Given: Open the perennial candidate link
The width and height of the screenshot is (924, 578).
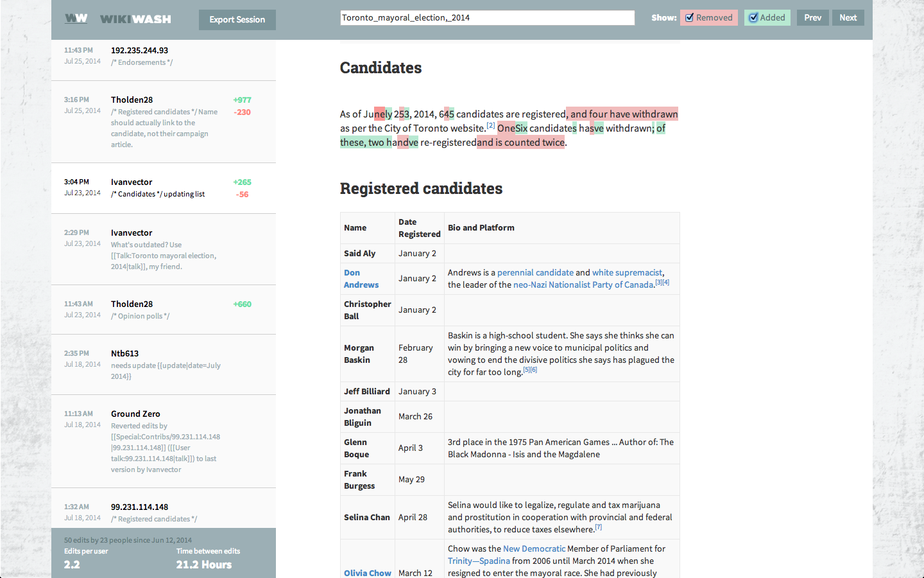Looking at the screenshot, I should tap(535, 272).
